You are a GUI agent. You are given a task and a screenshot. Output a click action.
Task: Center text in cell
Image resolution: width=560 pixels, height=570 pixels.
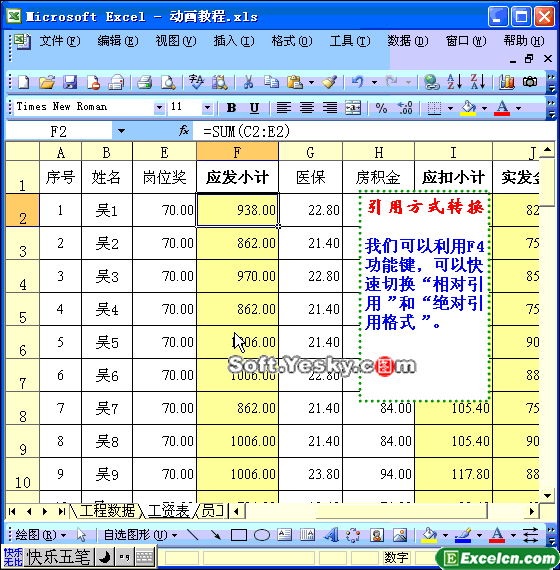(x=307, y=108)
